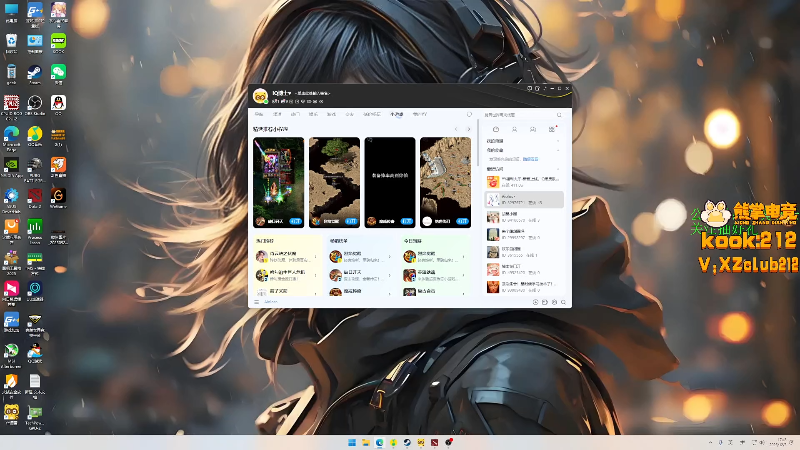Click the magnifier icon in YY bottom-right corner
The height and width of the screenshot is (450, 800).
click(563, 302)
